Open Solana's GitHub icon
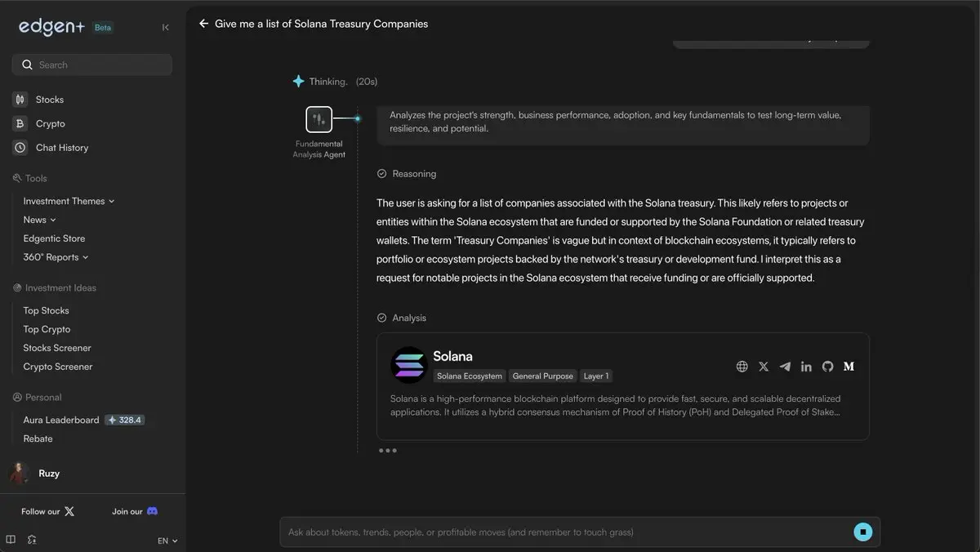This screenshot has width=980, height=552. [827, 367]
